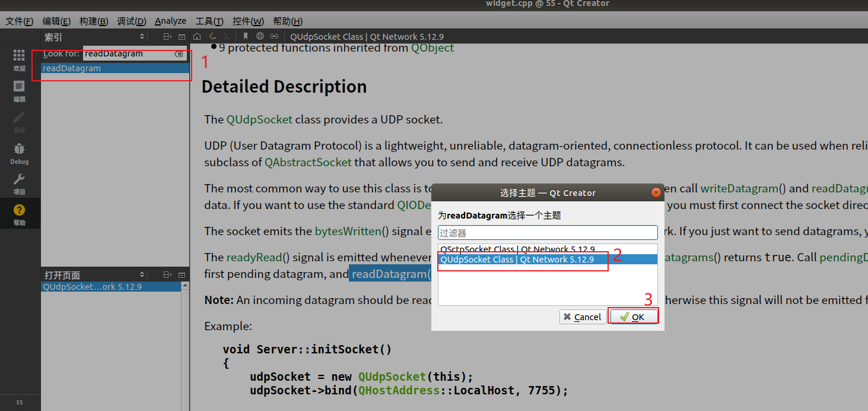Viewport: 868px width, 411px height.
Task: Navigate forward in help history
Action: pyautogui.click(x=226, y=37)
